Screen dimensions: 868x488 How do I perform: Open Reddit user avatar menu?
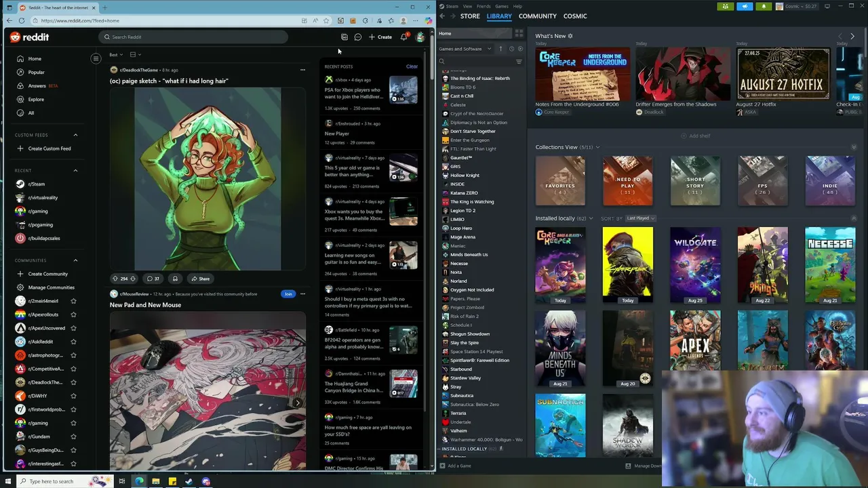420,37
